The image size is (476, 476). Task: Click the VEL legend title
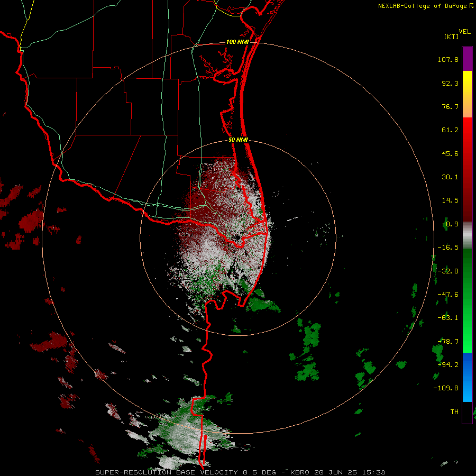tap(464, 32)
